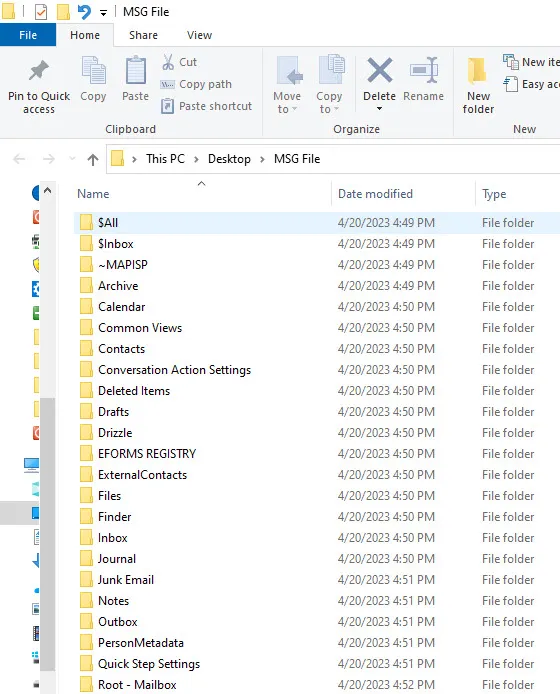Click the Paste shortcut ribbon command
This screenshot has width=560, height=694.
pyautogui.click(x=206, y=106)
